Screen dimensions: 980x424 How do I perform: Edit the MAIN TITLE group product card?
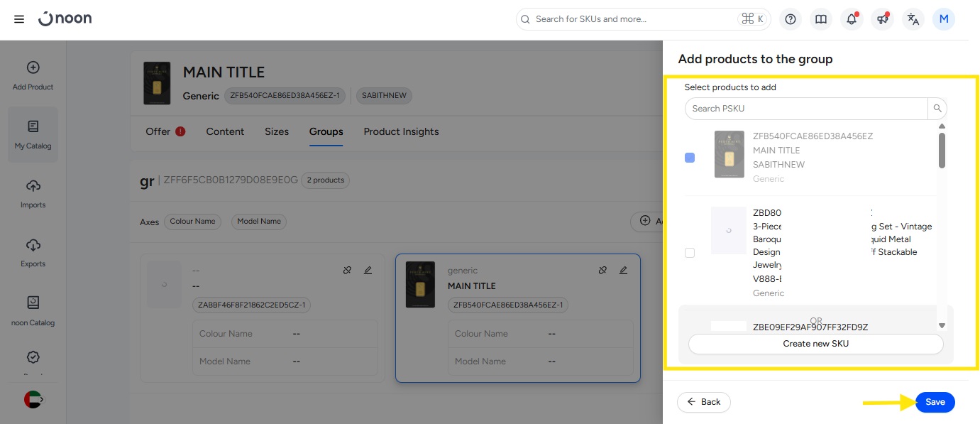click(x=623, y=271)
